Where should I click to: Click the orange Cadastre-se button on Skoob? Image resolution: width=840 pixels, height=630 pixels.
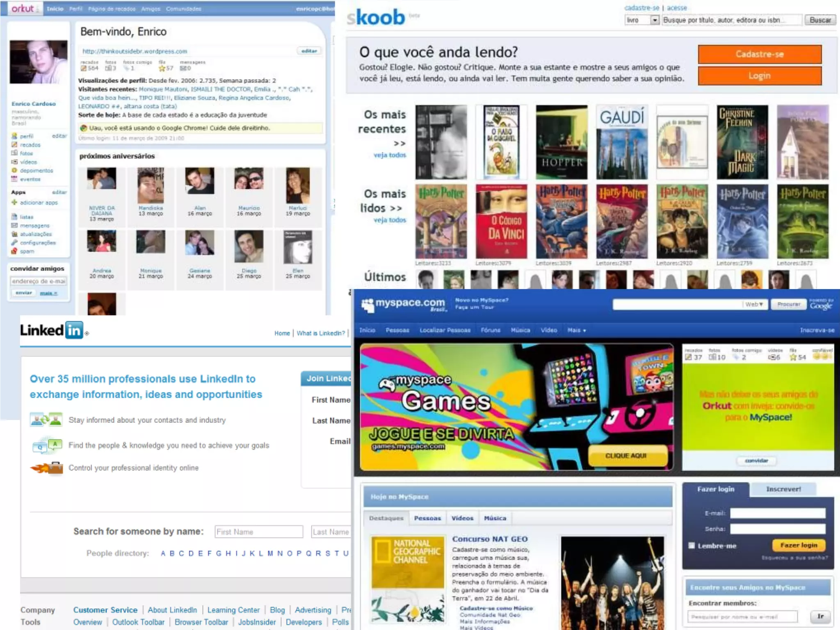coord(759,54)
